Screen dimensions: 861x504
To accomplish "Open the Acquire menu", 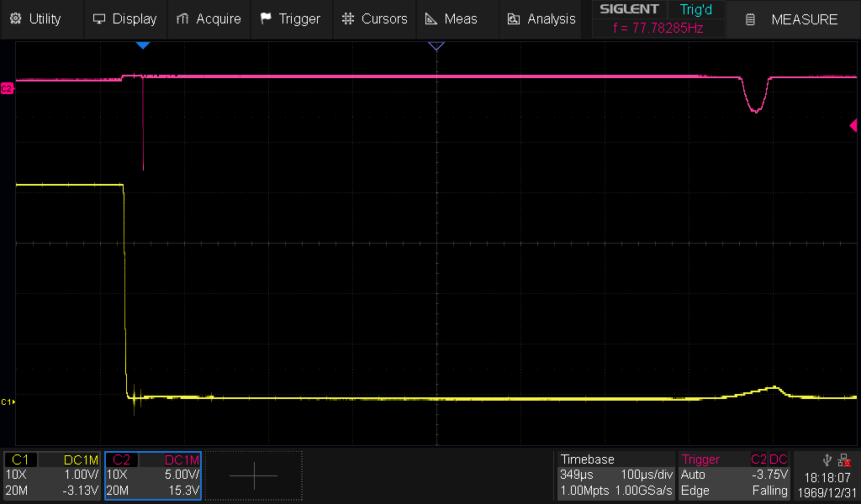I will tap(209, 18).
